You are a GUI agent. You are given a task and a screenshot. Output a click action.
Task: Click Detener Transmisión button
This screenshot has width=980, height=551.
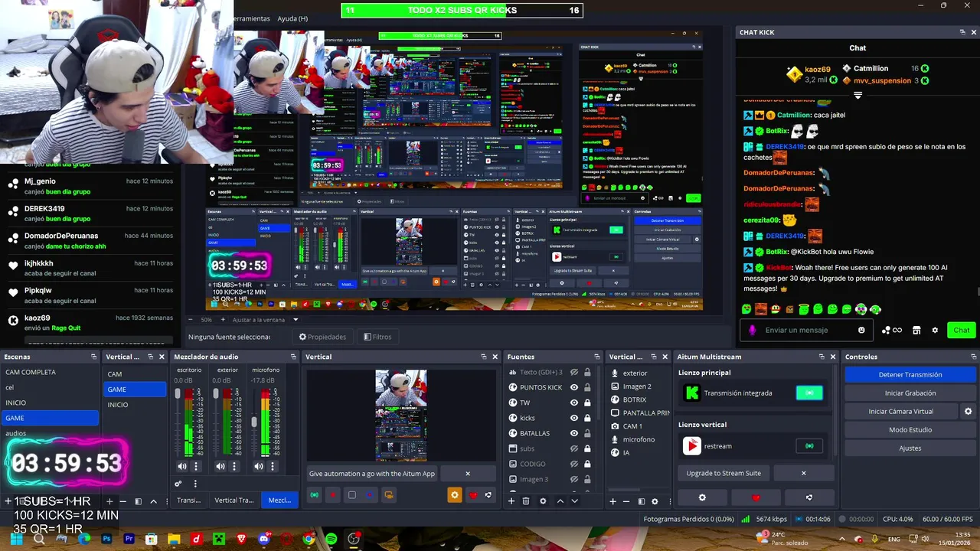point(910,374)
